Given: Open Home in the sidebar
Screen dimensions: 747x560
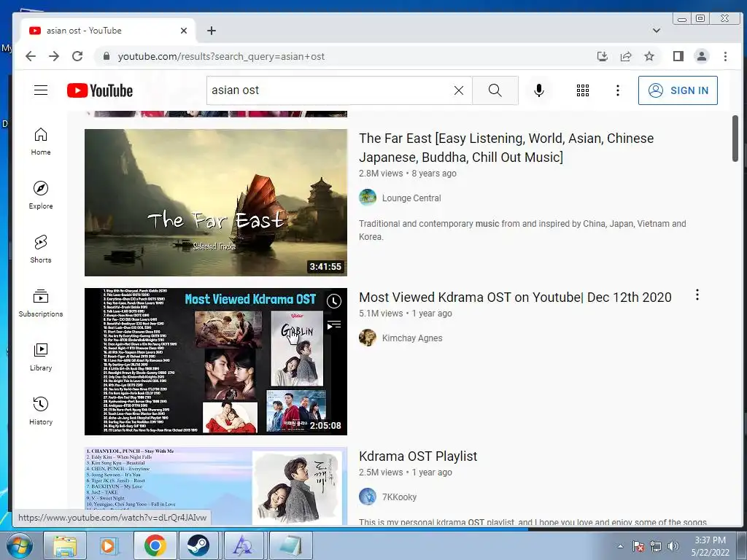Looking at the screenshot, I should 41,142.
